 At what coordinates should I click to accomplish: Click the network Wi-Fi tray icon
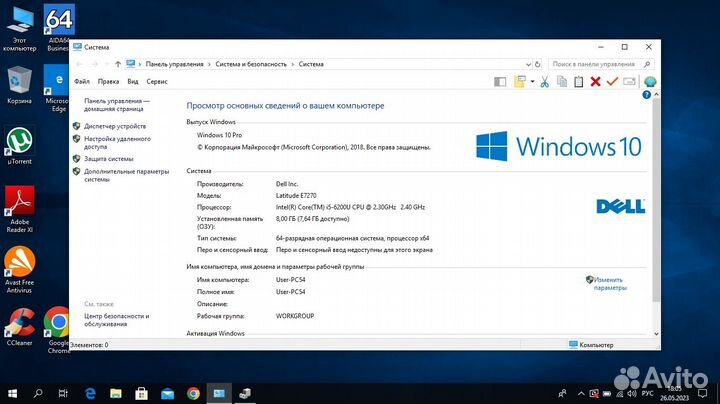(x=619, y=393)
